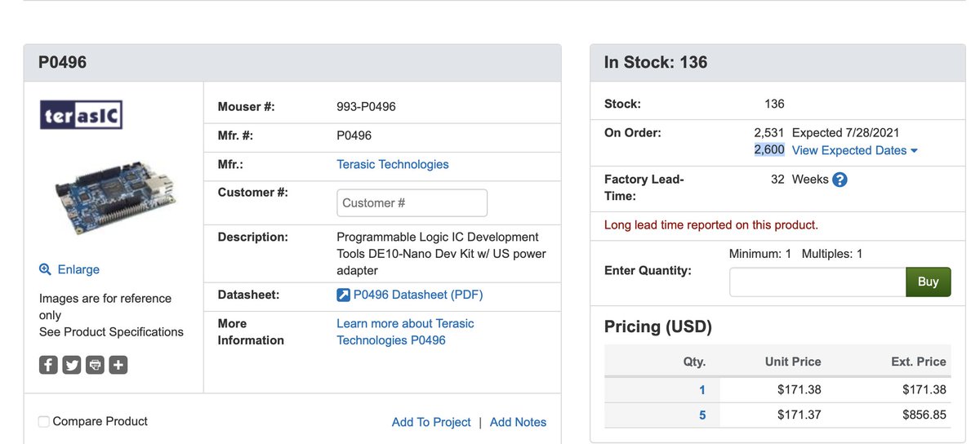Viewport: 980px width, 444px height.
Task: Expand View Expected Dates dropdown
Action: (x=854, y=150)
